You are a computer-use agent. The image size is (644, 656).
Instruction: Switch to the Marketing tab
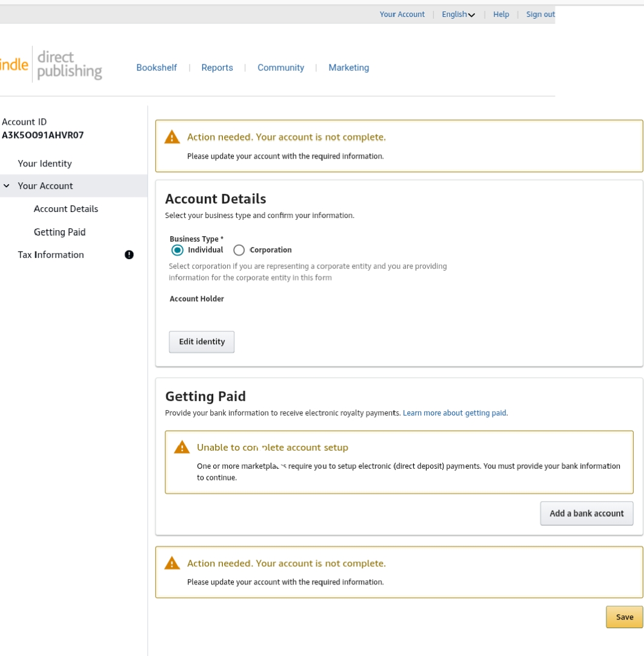click(348, 68)
